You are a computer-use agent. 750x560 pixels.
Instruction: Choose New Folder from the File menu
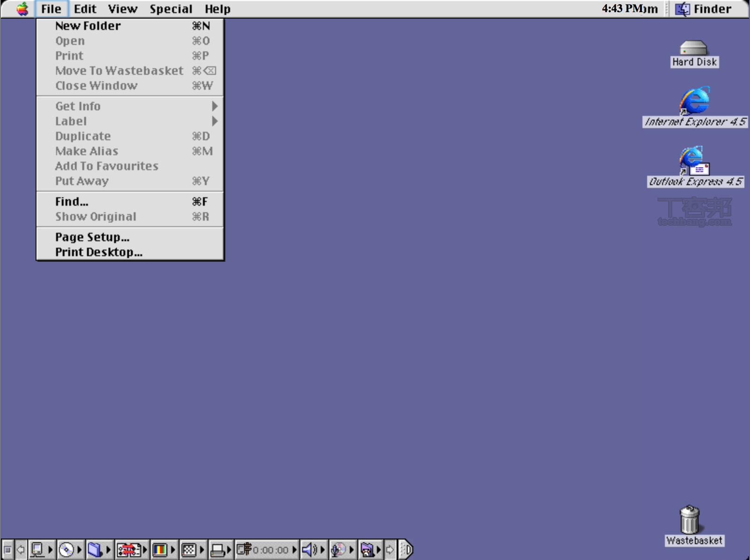pyautogui.click(x=88, y=26)
